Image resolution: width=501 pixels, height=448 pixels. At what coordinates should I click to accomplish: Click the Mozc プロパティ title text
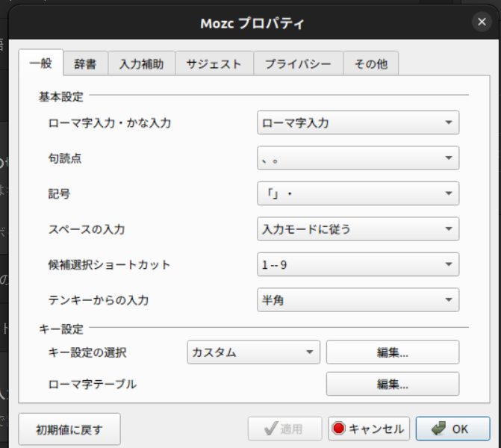pyautogui.click(x=252, y=23)
